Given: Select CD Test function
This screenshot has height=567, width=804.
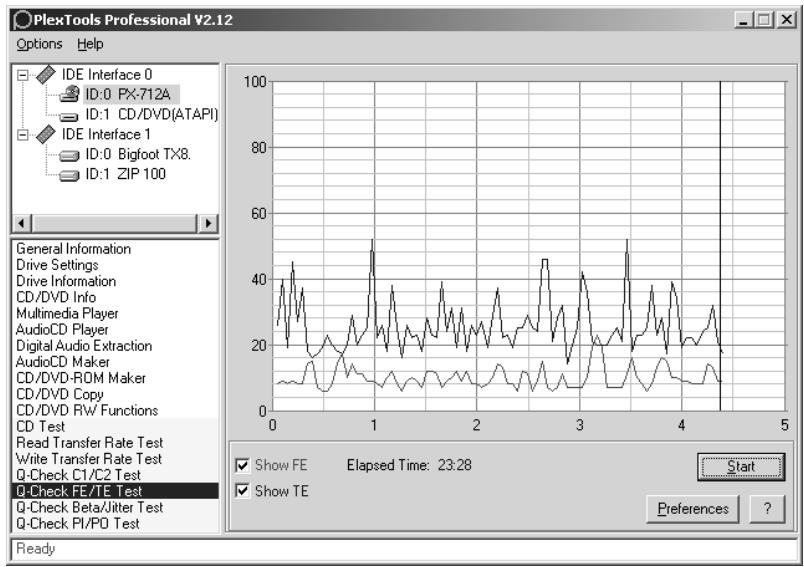Looking at the screenshot, I should (x=41, y=427).
